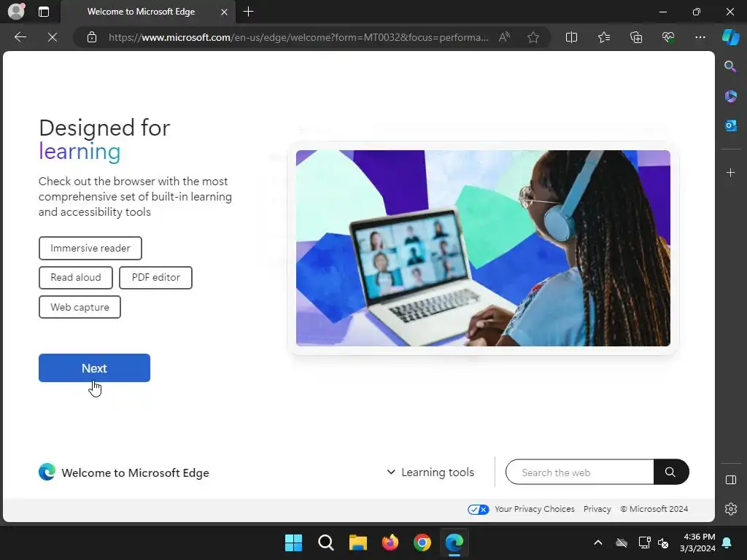Open Your Privacy Choices link
Viewport: 747px width, 560px height.
[535, 509]
